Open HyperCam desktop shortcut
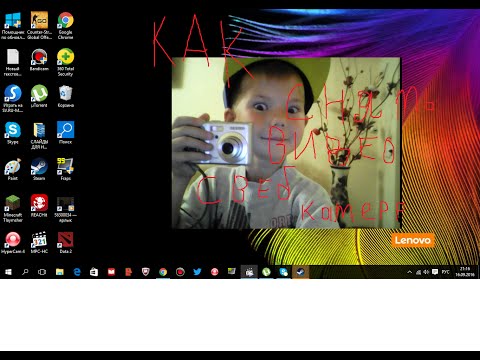This screenshot has width=480, height=360. click(13, 242)
